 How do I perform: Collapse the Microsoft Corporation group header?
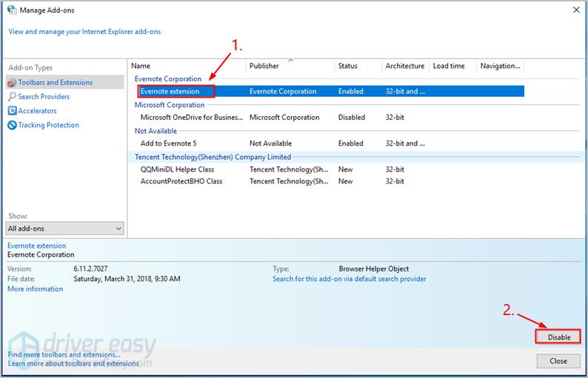coord(170,105)
